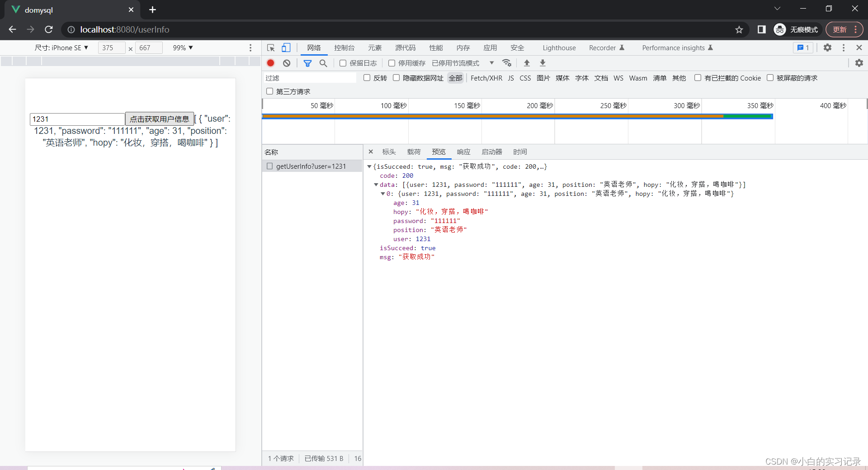The image size is (868, 470).
Task: Open browser side panel icon
Action: tap(762, 29)
